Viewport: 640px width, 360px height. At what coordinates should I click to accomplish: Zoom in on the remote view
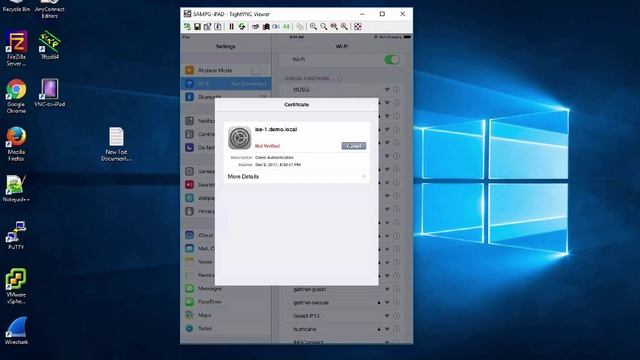coord(313,27)
